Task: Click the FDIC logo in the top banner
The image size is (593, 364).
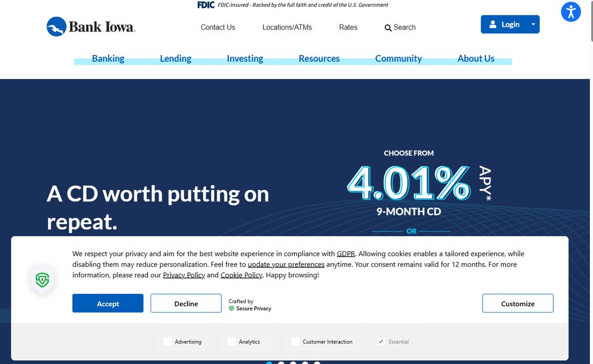Action: [206, 5]
